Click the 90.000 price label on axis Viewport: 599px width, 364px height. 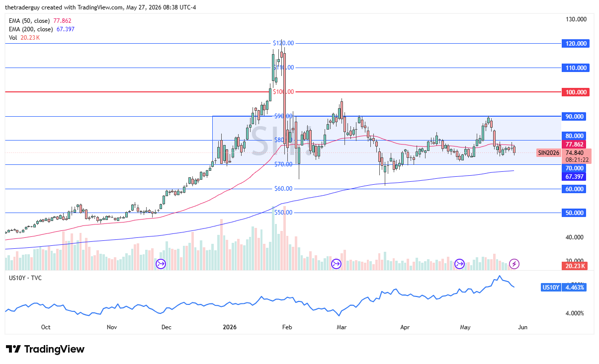575,116
